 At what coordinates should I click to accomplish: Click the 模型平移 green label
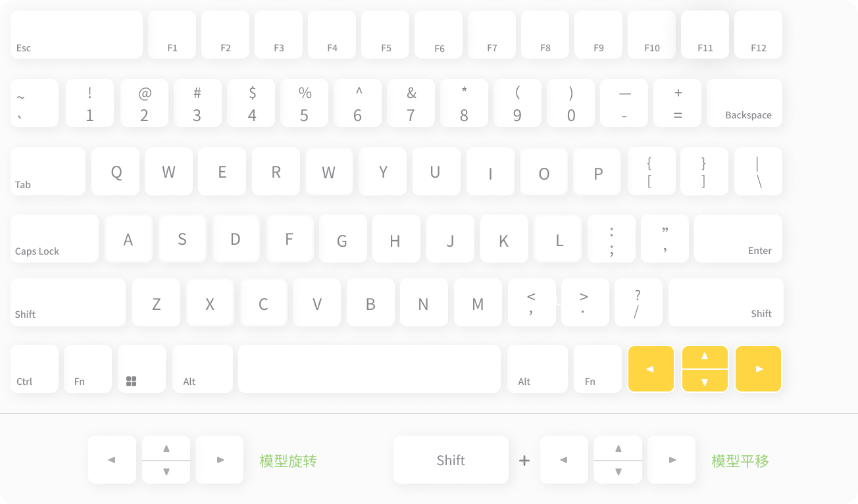pos(740,461)
